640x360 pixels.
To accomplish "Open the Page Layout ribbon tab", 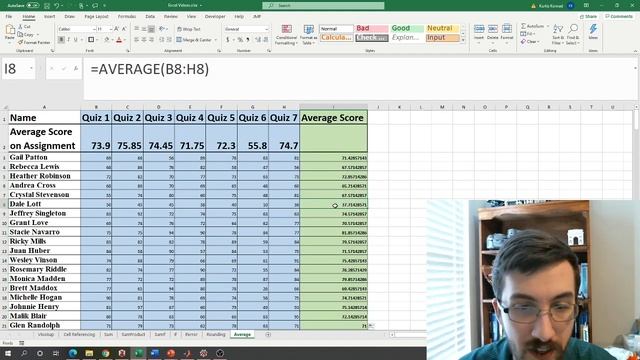I will click(x=96, y=17).
